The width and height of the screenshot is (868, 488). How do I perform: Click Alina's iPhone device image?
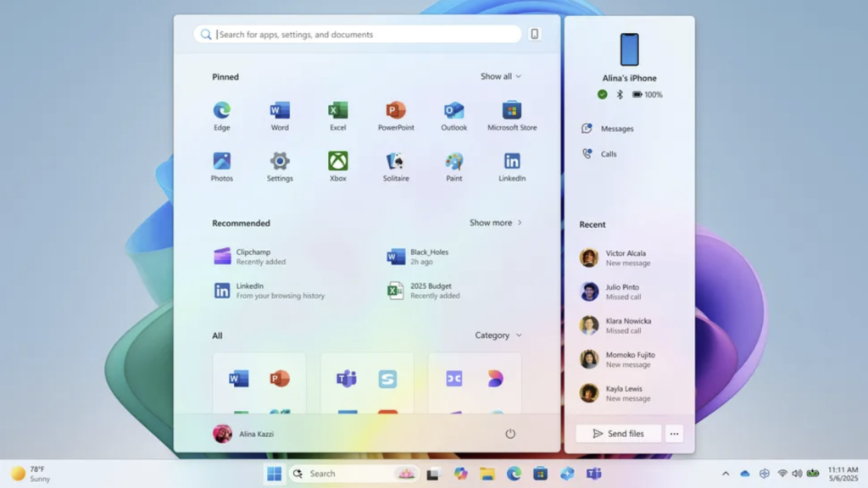(x=630, y=50)
